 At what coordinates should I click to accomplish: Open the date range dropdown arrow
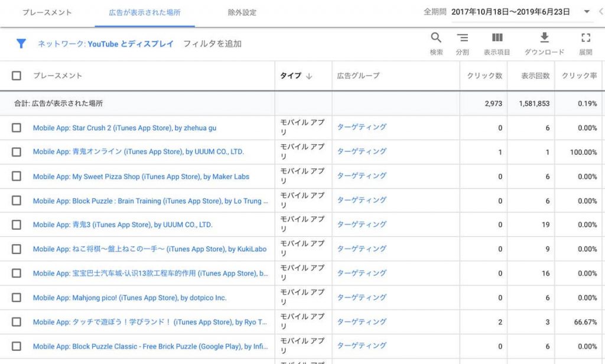(587, 12)
